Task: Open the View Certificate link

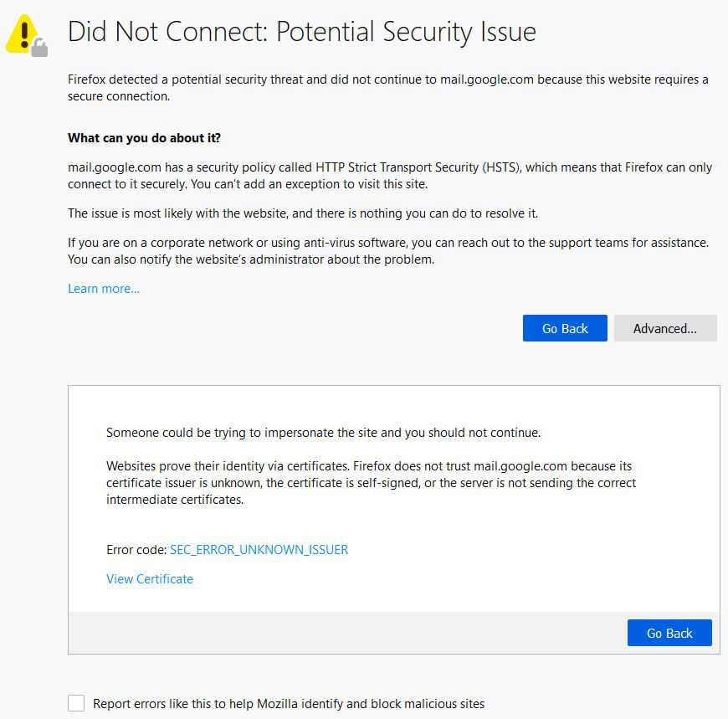Action: 150,578
